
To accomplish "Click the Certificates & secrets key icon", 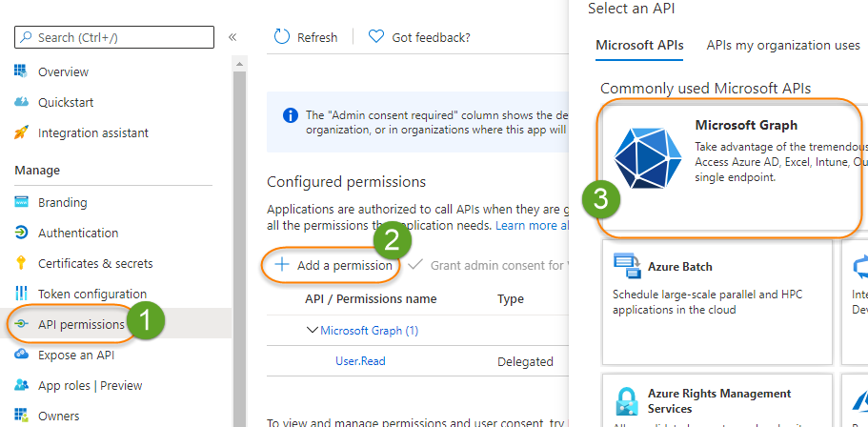I will (x=21, y=263).
